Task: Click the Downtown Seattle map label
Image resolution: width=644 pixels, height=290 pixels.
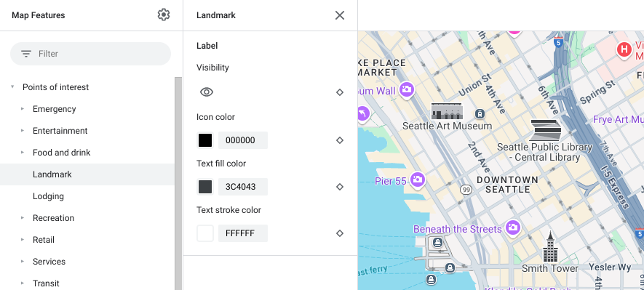Action: click(x=508, y=185)
